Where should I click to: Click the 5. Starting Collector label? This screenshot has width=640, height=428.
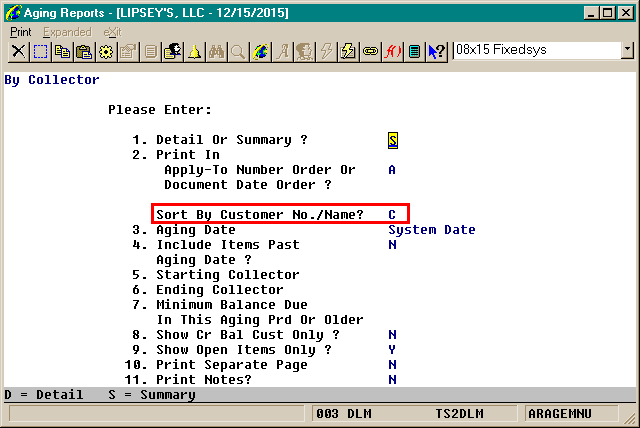[216, 275]
